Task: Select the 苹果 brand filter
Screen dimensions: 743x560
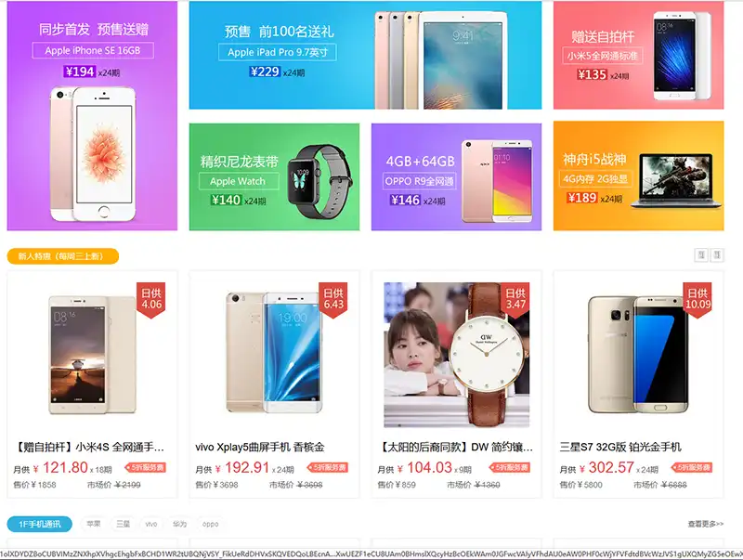Action: 94,524
